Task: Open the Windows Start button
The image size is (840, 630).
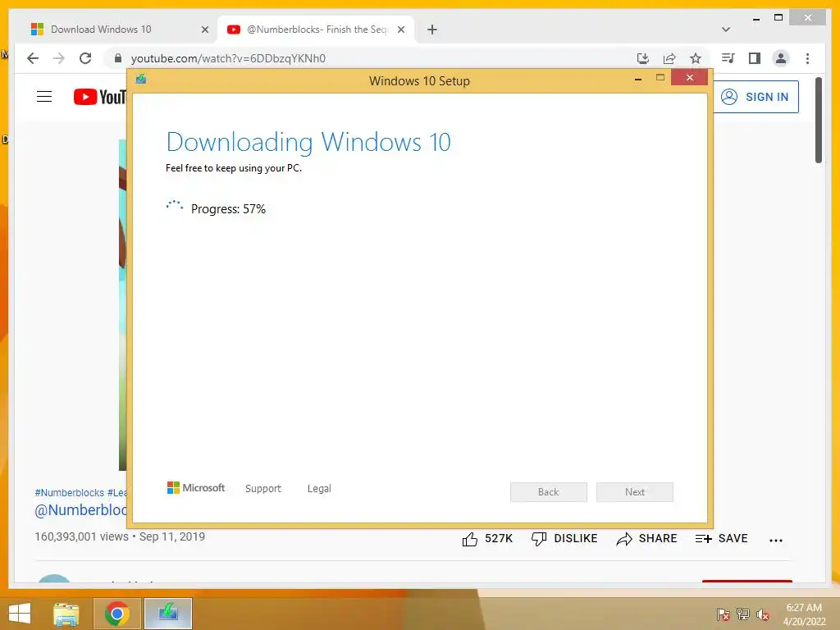Action: (20, 614)
